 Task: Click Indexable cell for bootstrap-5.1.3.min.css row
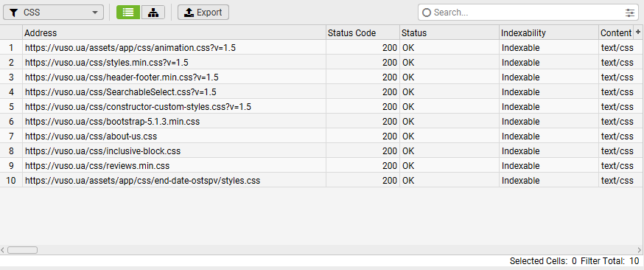point(521,122)
